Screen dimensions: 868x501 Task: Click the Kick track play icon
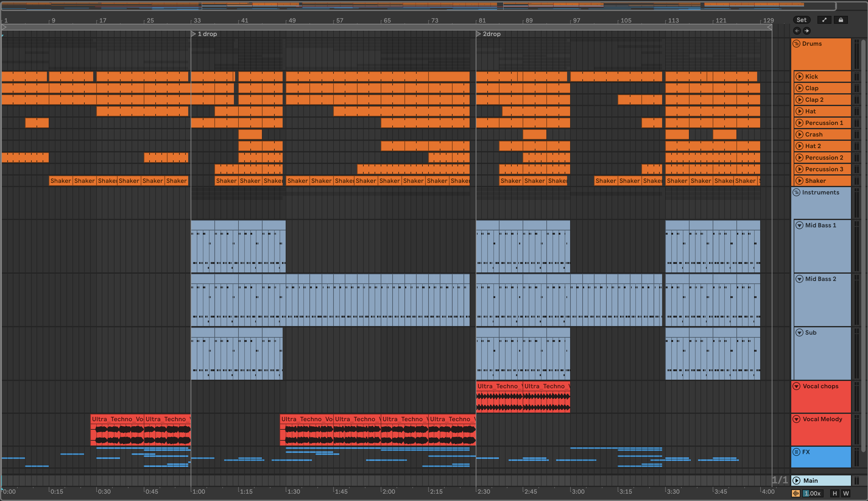click(799, 76)
